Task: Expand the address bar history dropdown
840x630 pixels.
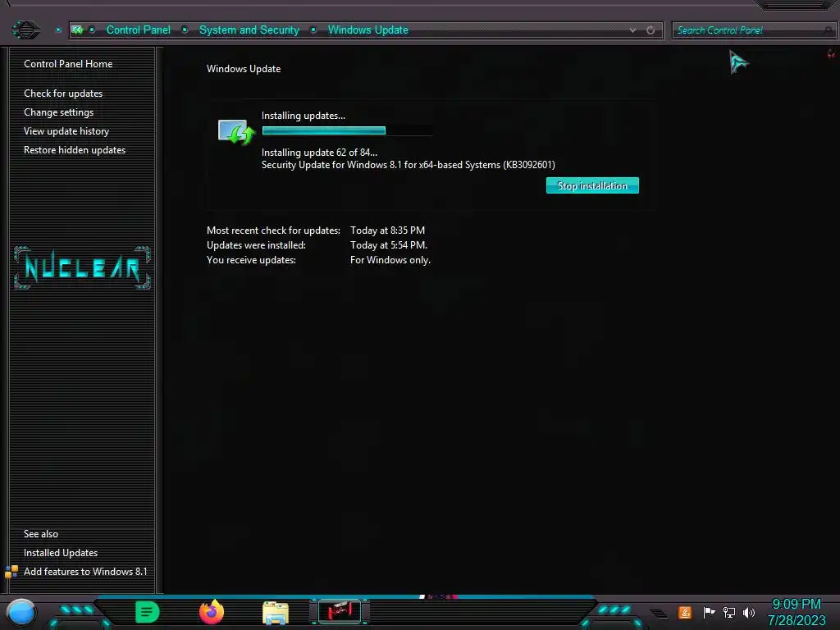Action: point(632,30)
